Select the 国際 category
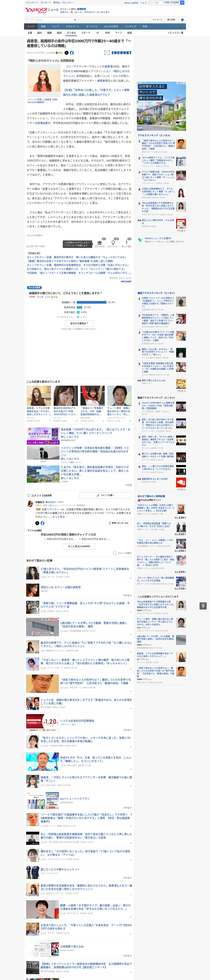This screenshot has height=980, width=210. tap(49, 33)
